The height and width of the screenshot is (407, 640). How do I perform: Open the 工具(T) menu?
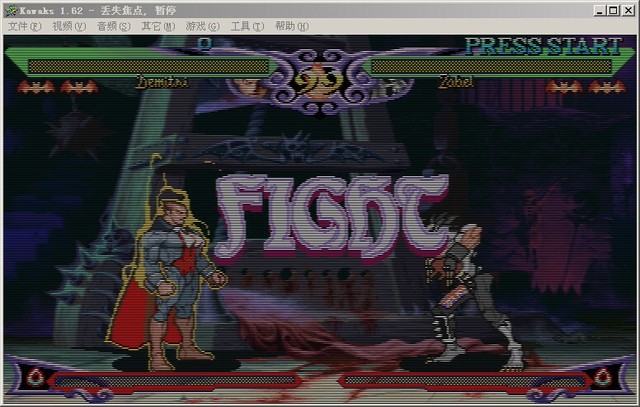(x=247, y=27)
